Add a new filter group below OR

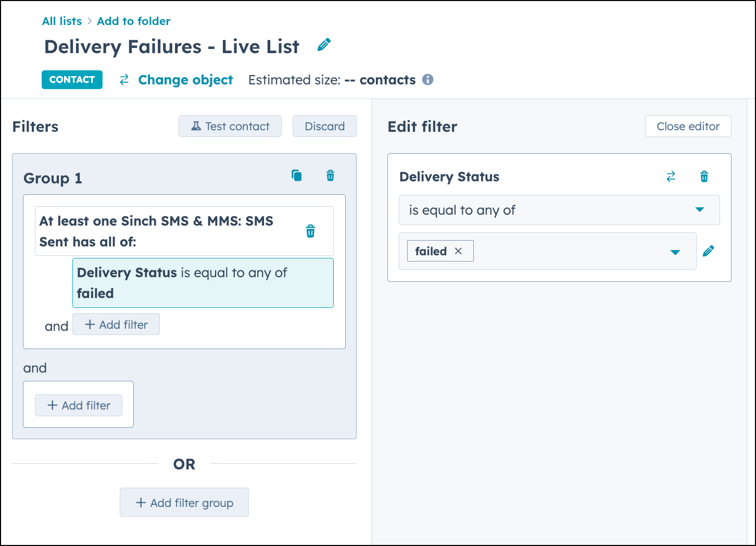point(184,502)
